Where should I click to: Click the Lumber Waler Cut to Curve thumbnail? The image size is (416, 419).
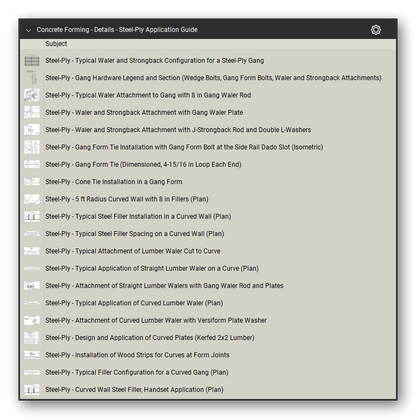tap(32, 251)
